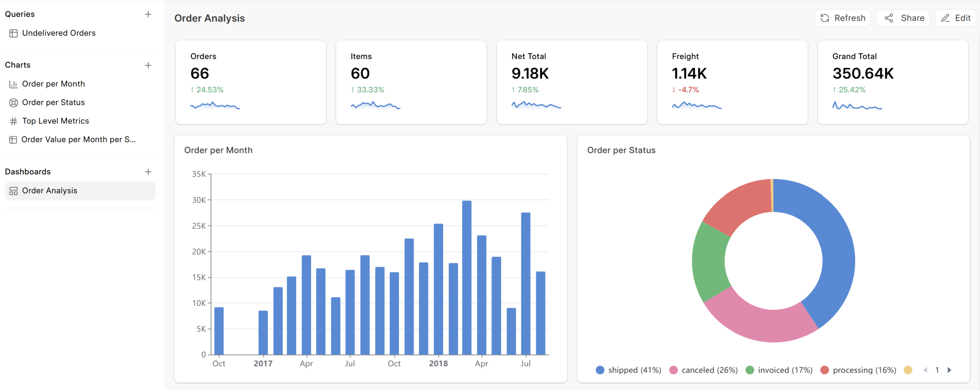The image size is (980, 390).
Task: Toggle shipped legend entry in donut chart
Action: tap(629, 370)
